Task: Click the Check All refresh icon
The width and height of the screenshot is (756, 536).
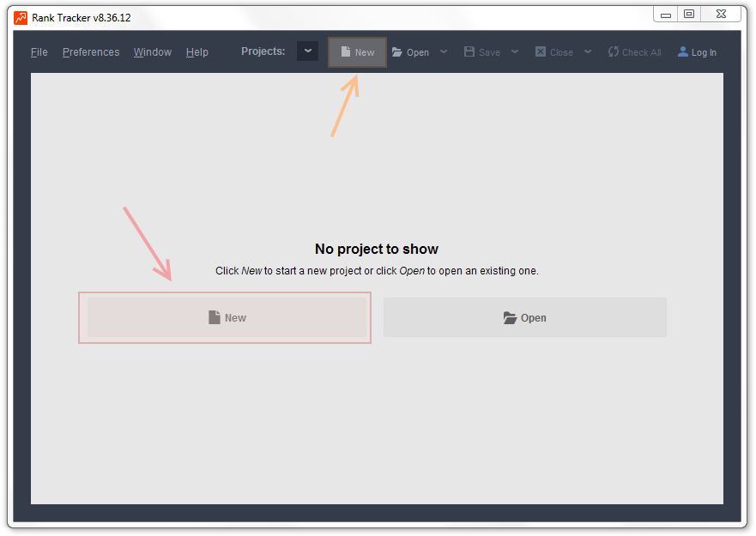Action: [x=614, y=52]
